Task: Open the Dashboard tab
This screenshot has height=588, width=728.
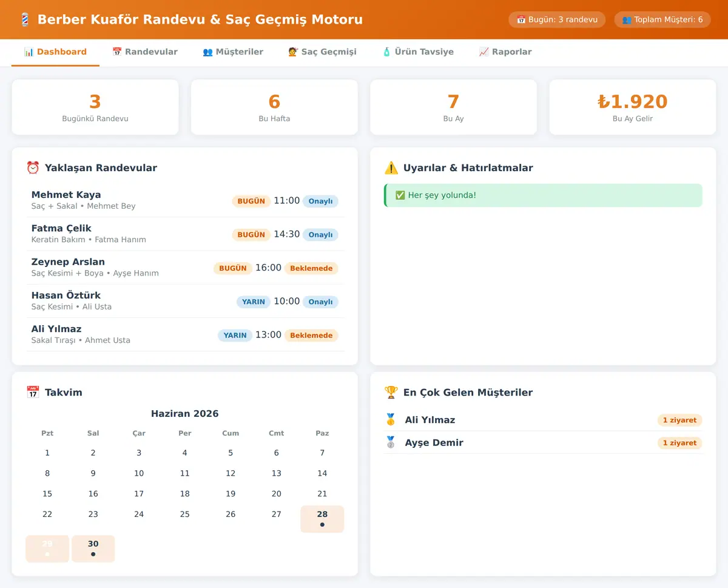Action: pos(55,52)
